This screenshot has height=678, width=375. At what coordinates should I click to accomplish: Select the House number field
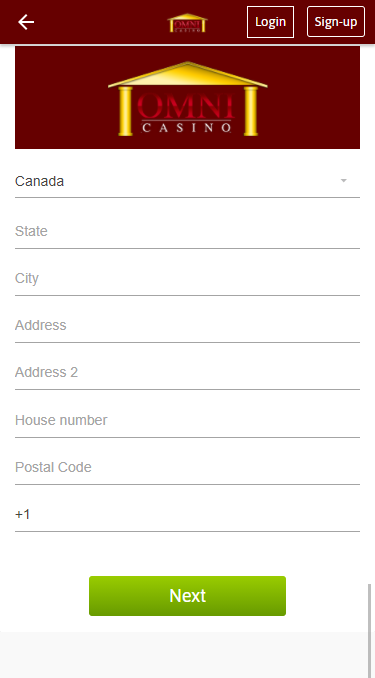(187, 420)
